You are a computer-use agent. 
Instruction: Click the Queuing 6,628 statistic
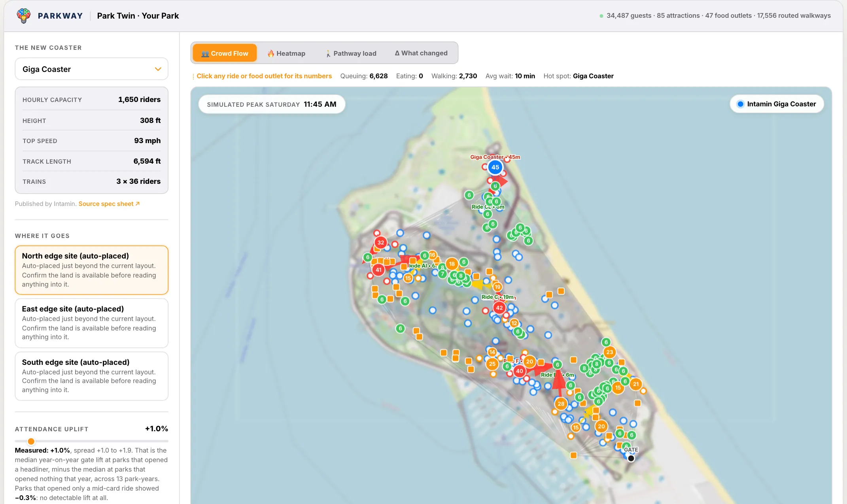click(x=364, y=76)
